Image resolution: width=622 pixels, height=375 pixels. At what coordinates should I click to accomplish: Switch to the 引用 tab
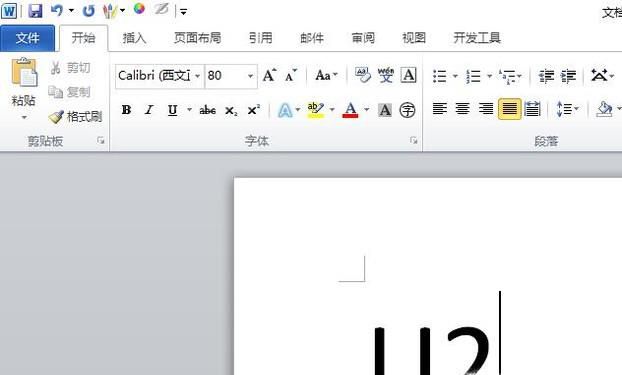(x=261, y=38)
